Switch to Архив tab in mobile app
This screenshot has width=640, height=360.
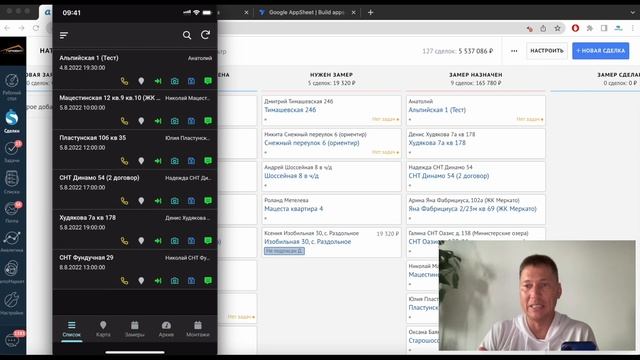coord(166,329)
